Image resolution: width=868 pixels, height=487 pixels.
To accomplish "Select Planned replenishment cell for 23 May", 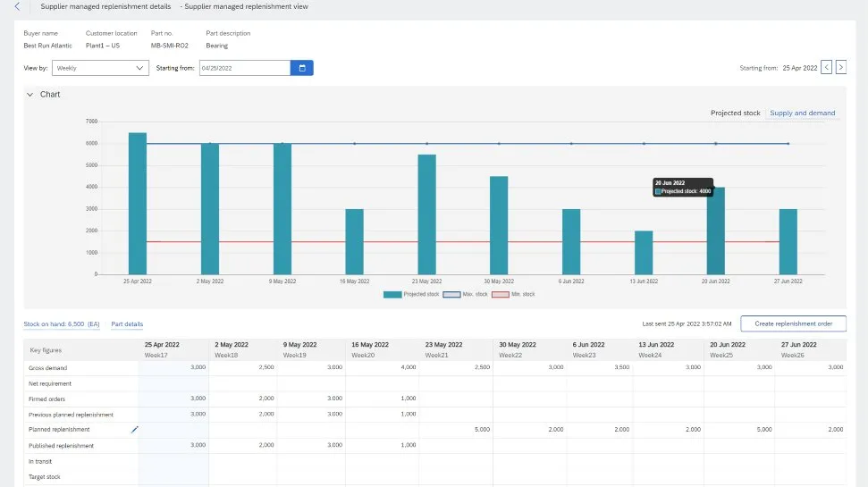I will [x=455, y=430].
